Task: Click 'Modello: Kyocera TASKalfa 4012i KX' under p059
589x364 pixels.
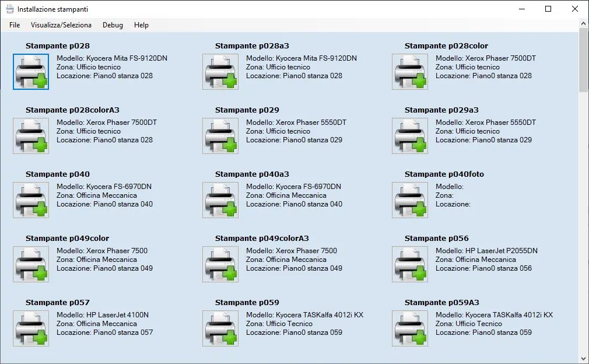Action: pos(304,315)
